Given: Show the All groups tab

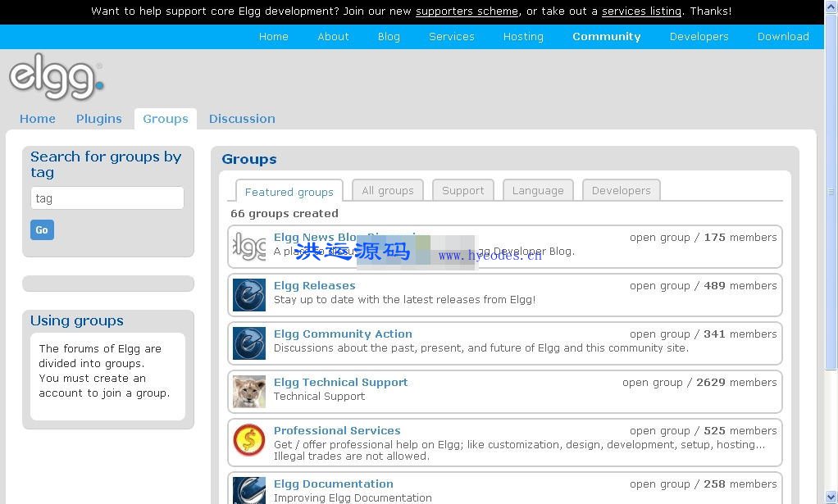Looking at the screenshot, I should (x=388, y=190).
